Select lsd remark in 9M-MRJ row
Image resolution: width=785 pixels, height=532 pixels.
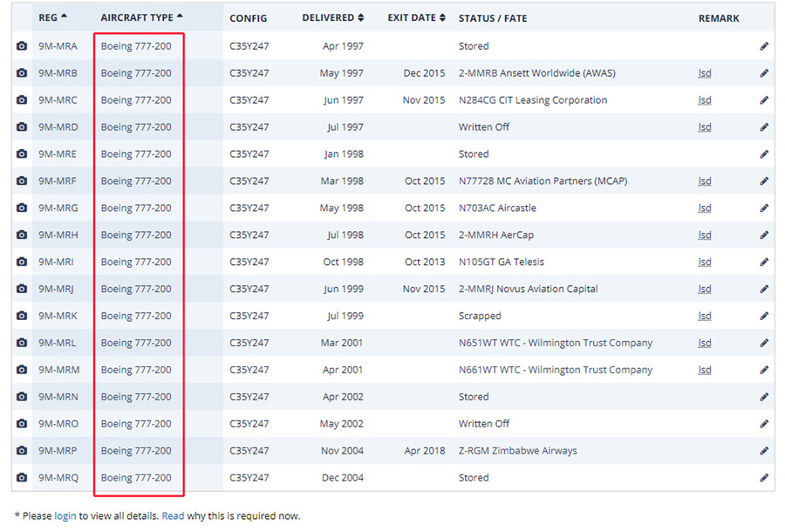click(705, 289)
